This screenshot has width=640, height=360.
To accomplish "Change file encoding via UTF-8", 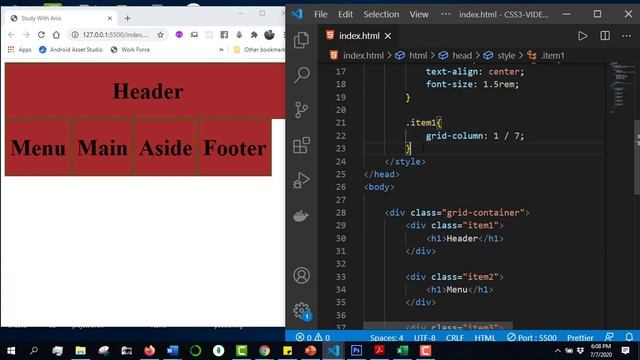I will coord(424,338).
